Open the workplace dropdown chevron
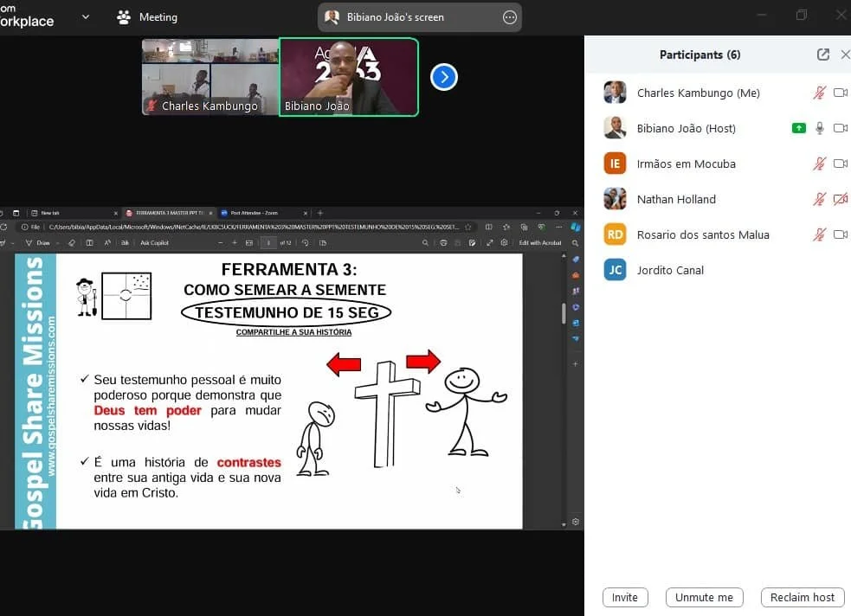851x616 pixels. click(x=83, y=16)
